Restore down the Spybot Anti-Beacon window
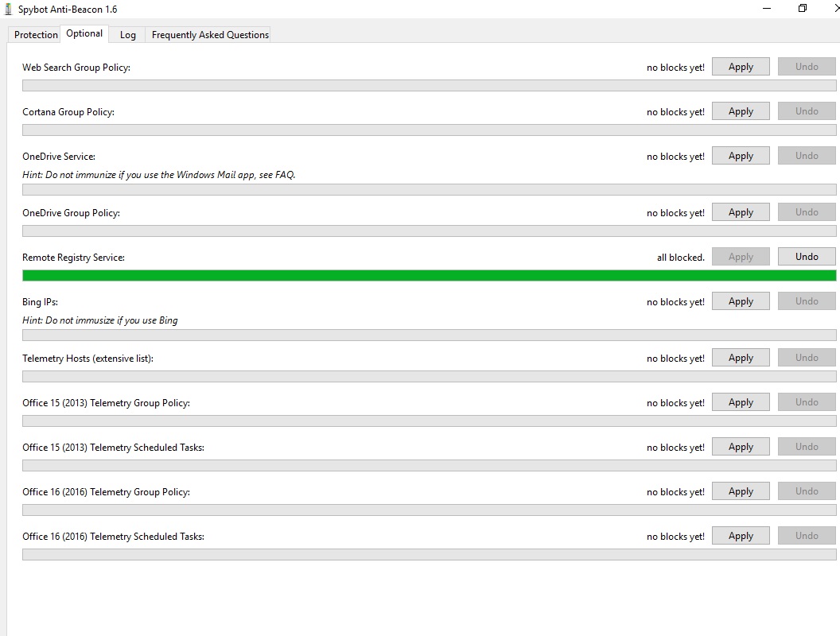The width and height of the screenshot is (840, 636). point(802,9)
